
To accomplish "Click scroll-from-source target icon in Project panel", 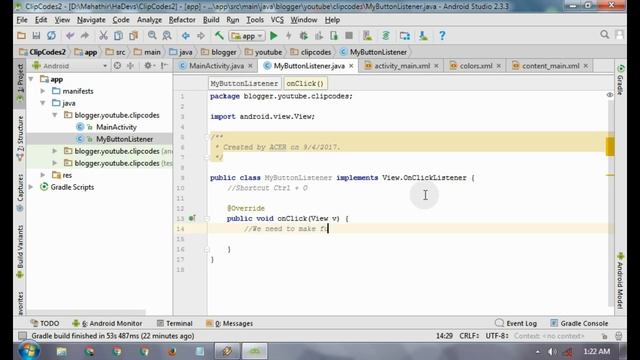I will coord(117,66).
